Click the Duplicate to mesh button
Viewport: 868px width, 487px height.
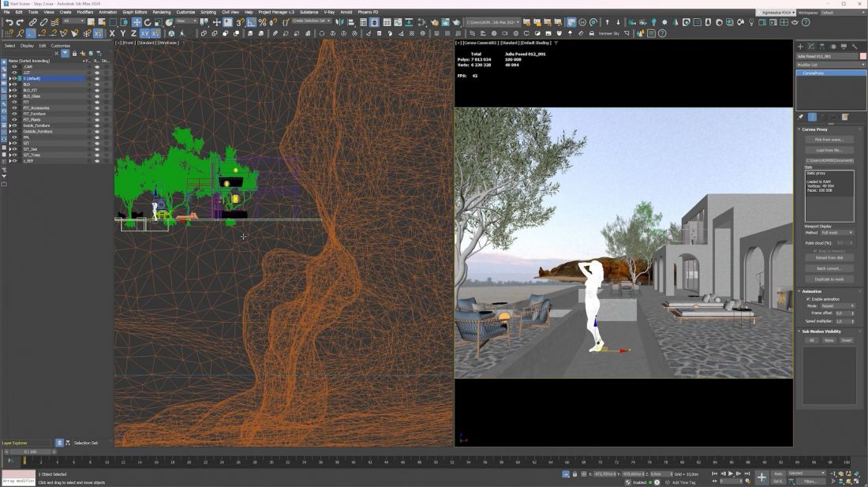[x=829, y=279]
